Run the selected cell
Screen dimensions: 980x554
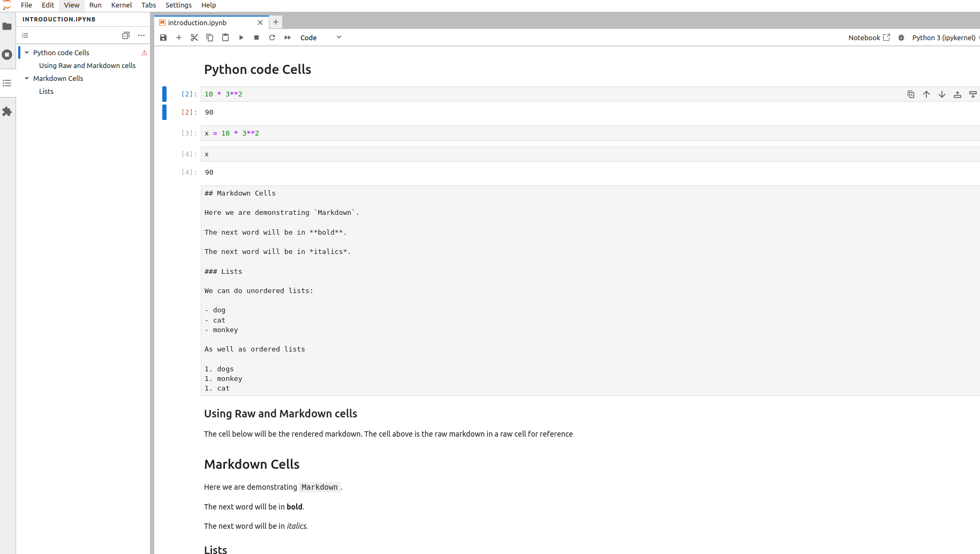point(241,38)
